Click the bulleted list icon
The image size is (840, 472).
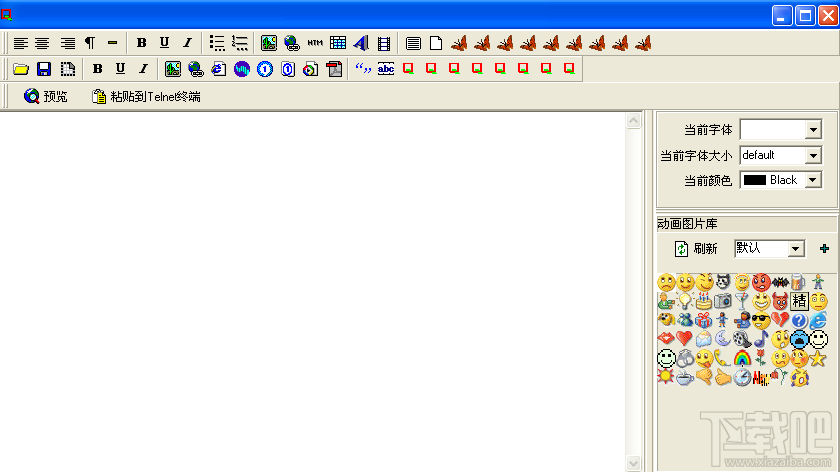pos(217,43)
